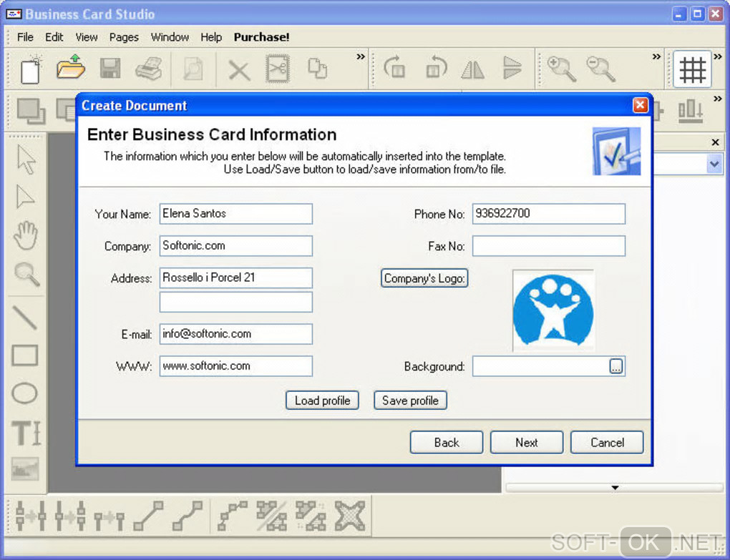Close the Create Document dialog

coord(641,105)
